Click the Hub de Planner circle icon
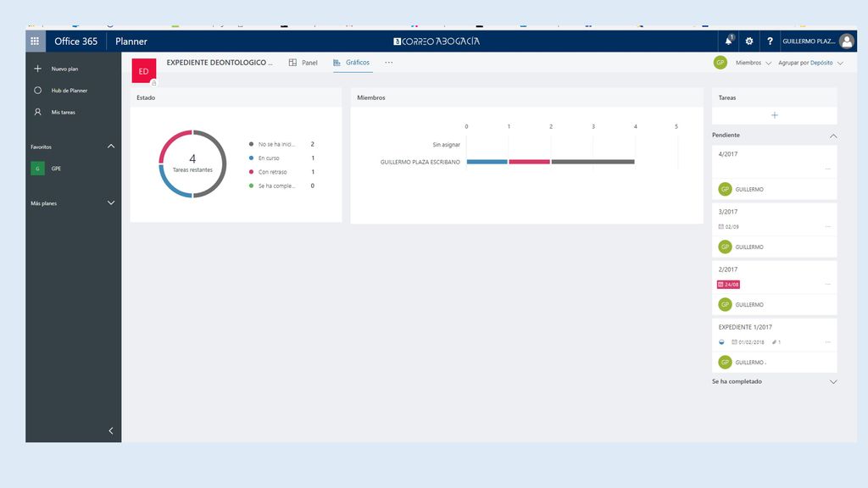Viewport: 868px width, 488px height. pyautogui.click(x=37, y=90)
